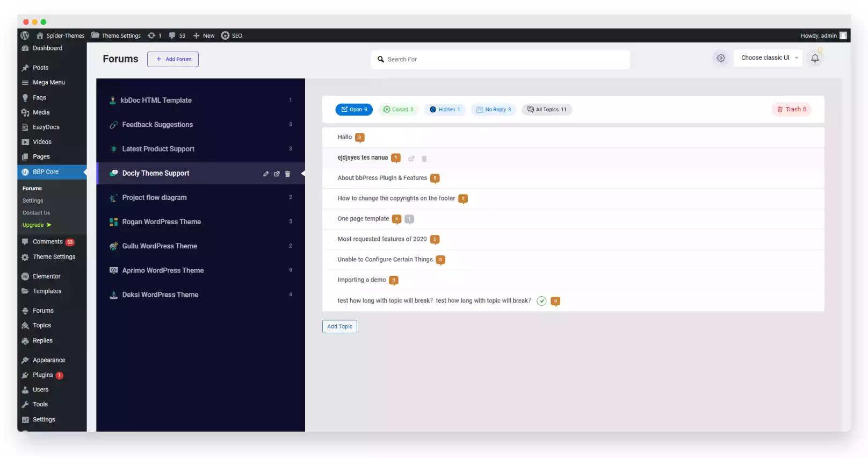Open EazyDocs in the admin sidebar

tap(46, 127)
